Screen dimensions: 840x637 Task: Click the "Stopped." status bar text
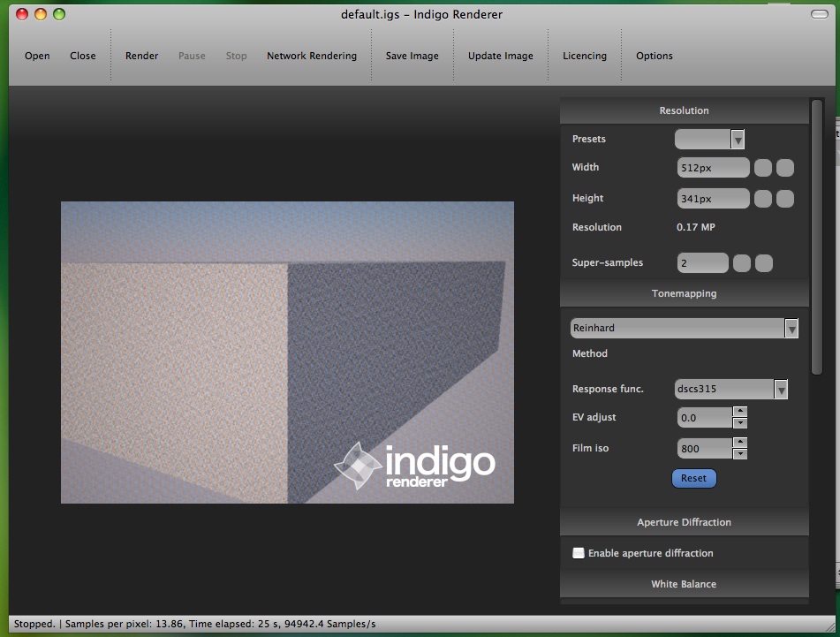pyautogui.click(x=34, y=624)
